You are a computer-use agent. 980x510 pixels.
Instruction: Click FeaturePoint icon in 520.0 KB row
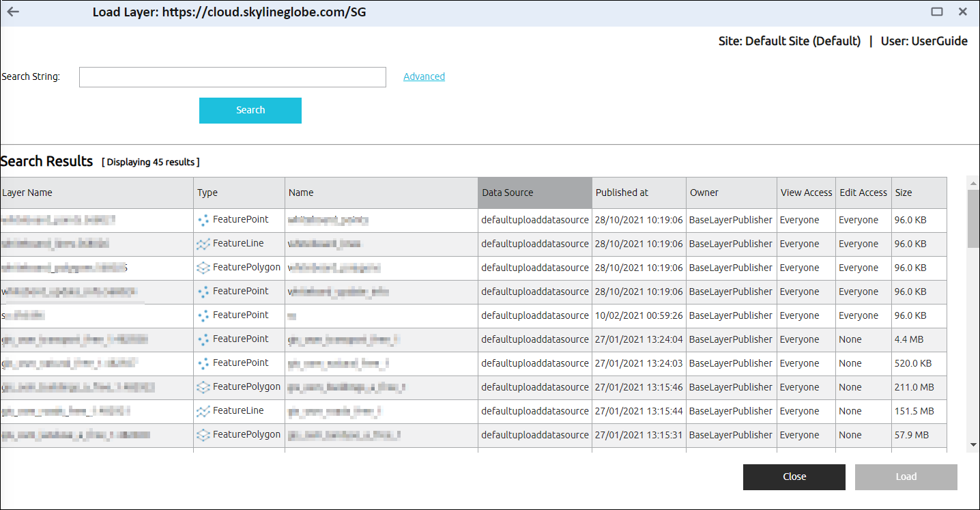[203, 363]
